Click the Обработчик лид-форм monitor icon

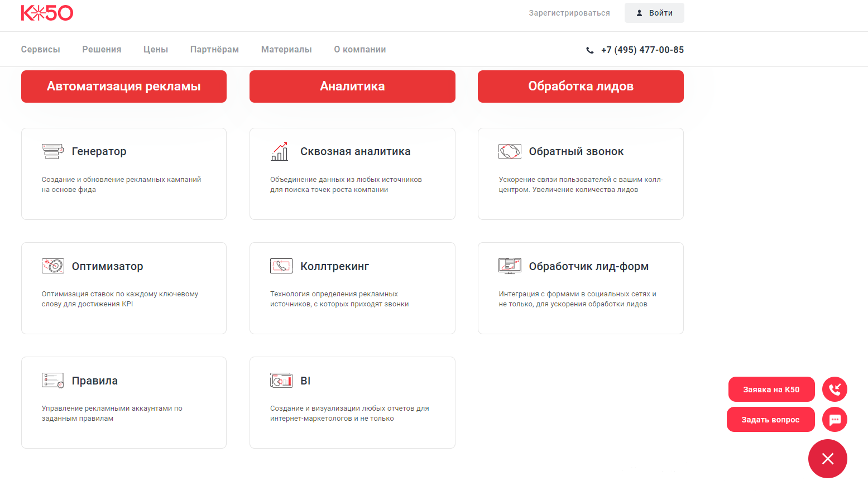510,266
